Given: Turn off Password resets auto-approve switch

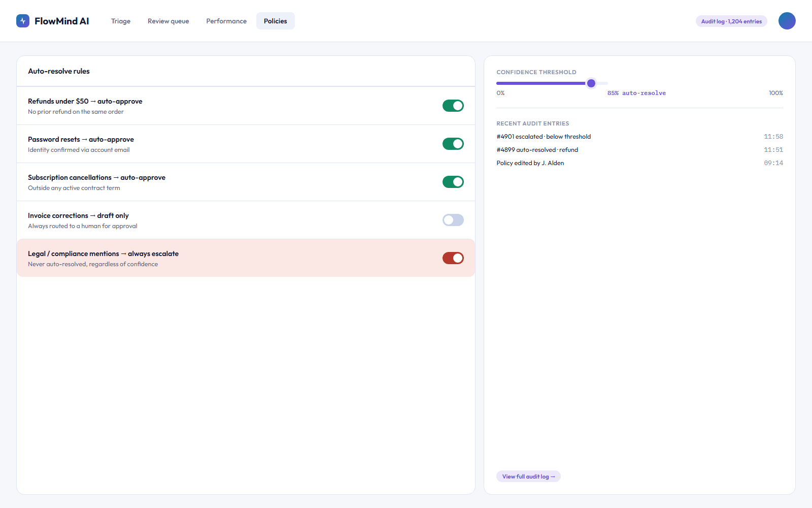Looking at the screenshot, I should [453, 144].
